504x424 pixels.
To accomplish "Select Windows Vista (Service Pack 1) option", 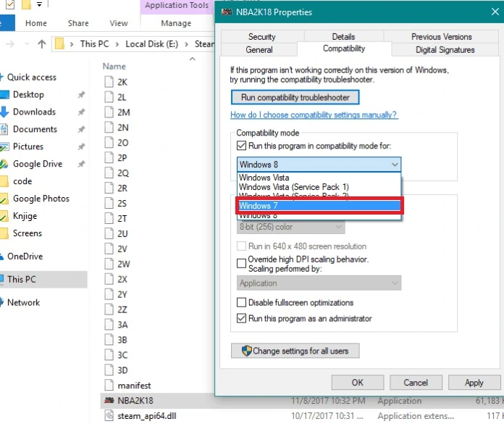I will pyautogui.click(x=319, y=187).
